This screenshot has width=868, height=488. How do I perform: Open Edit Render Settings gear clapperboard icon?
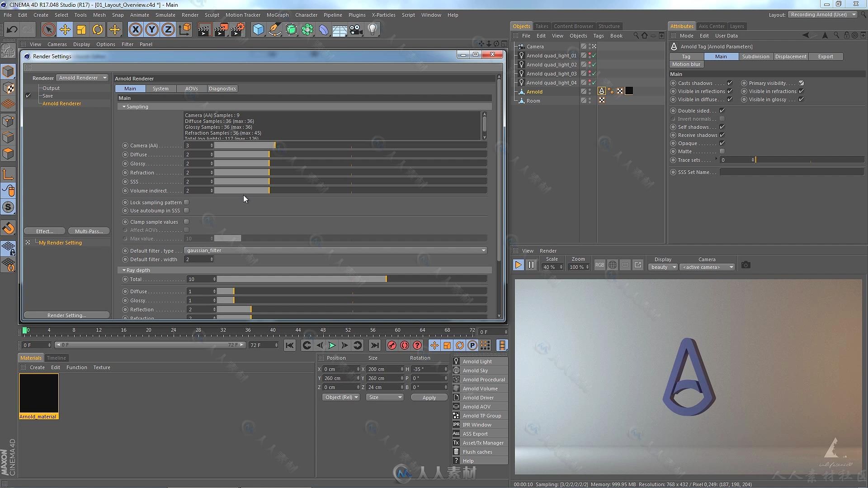[238, 30]
